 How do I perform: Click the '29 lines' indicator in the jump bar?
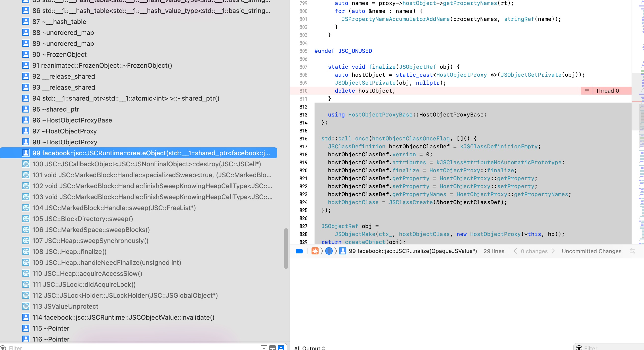(494, 251)
